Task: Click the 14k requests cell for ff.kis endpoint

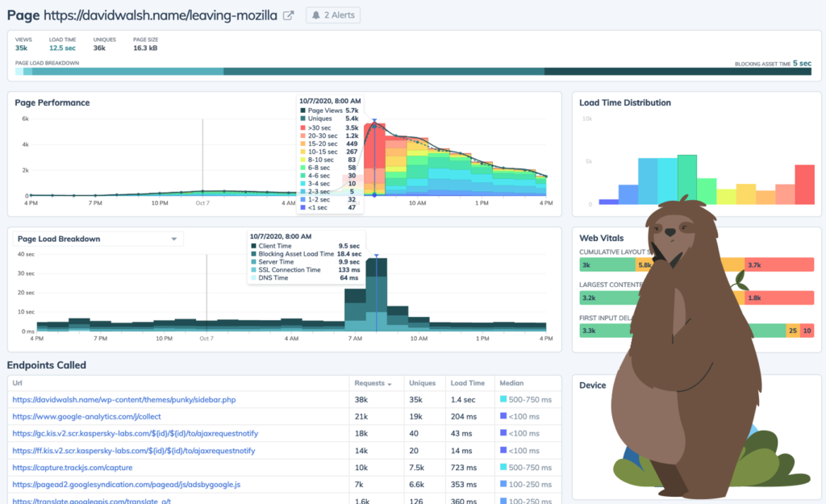Action: point(361,451)
